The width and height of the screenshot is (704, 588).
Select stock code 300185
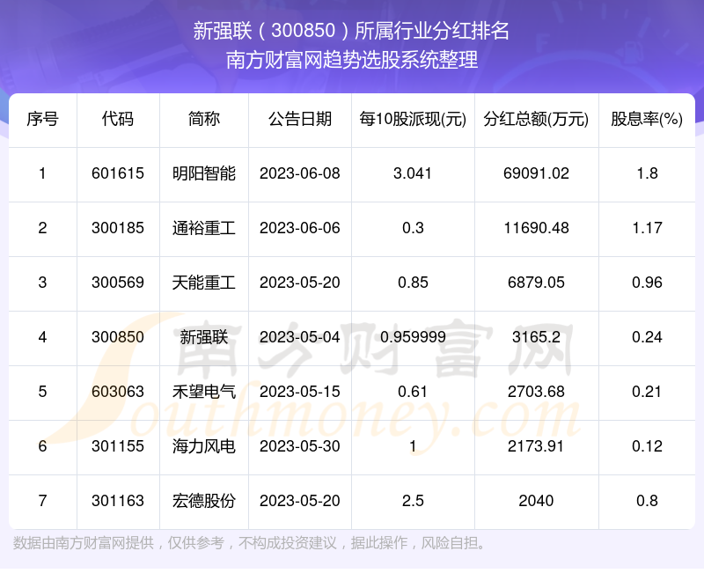(x=118, y=228)
